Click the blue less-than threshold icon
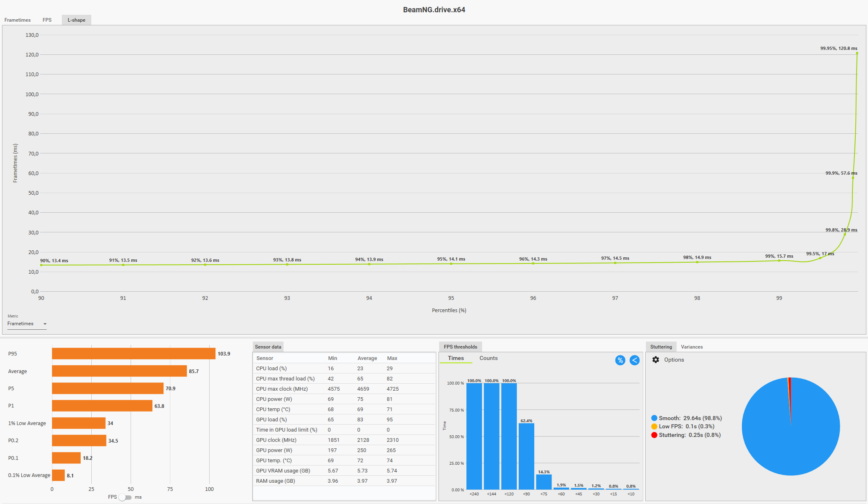The width and height of the screenshot is (868, 504). [x=634, y=360]
